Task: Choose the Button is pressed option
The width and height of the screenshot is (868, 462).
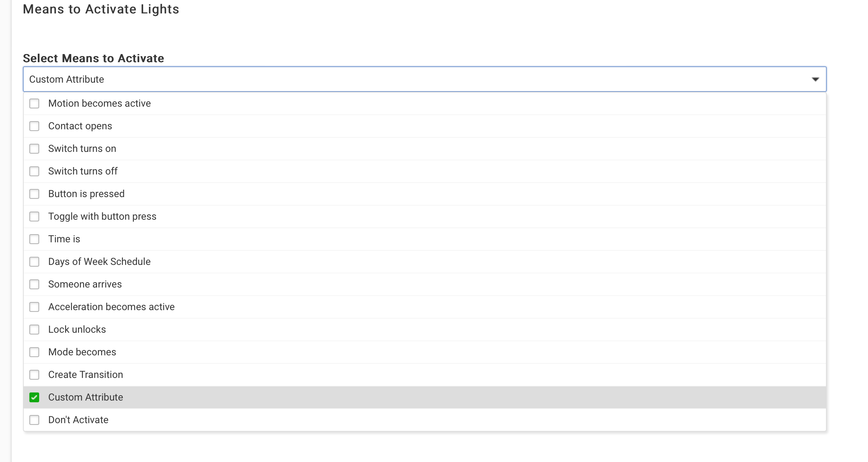Action: coord(87,194)
